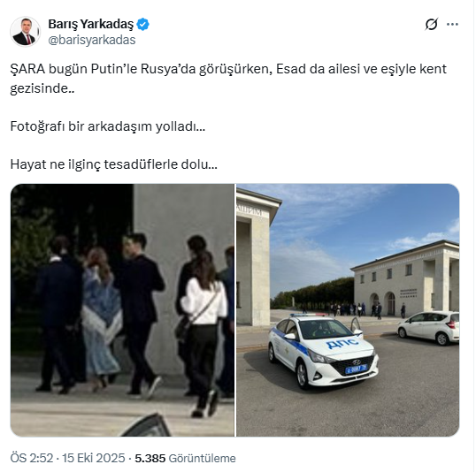Click the line 'Hayat ne ilginç tesadüflerle dolu...'
The image size is (476, 472).
[x=114, y=164]
